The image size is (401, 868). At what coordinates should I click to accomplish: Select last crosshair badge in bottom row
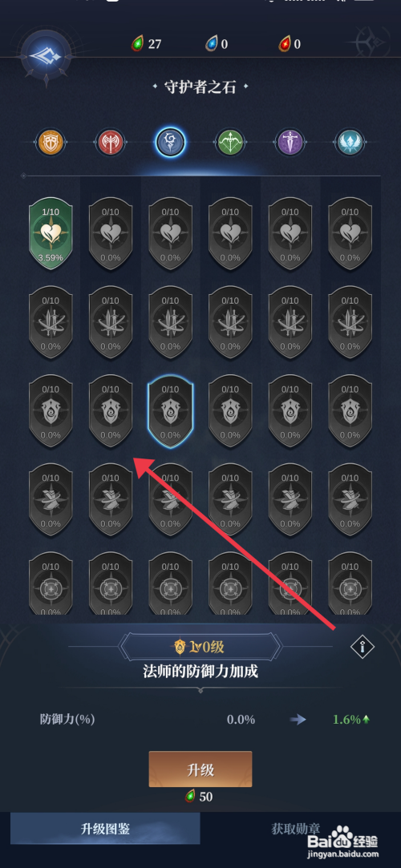[x=350, y=584]
